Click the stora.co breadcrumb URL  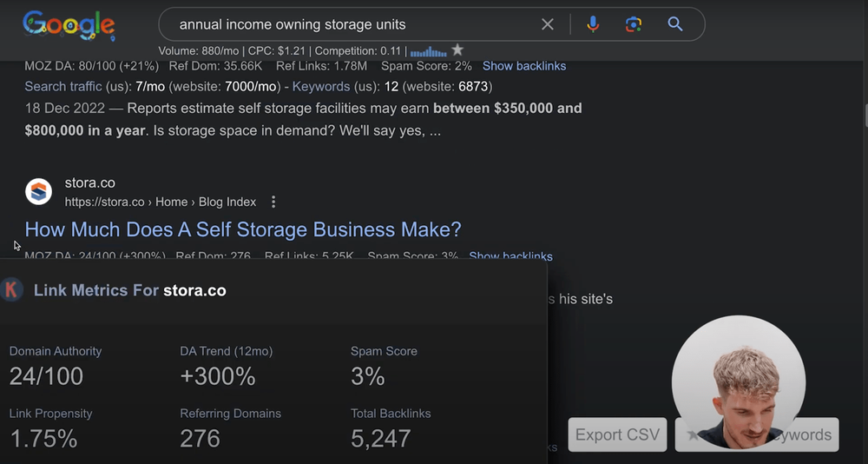pos(160,202)
